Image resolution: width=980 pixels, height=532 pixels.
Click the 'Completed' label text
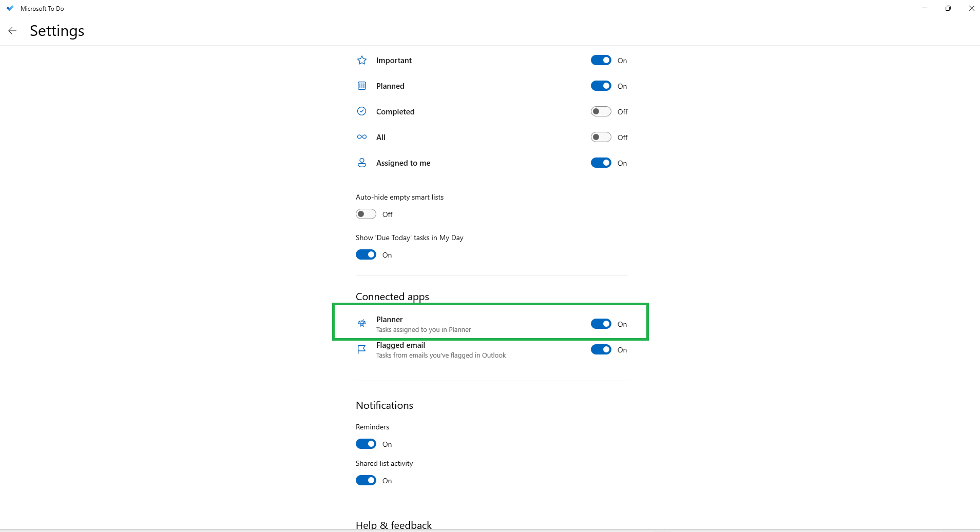[x=395, y=111]
